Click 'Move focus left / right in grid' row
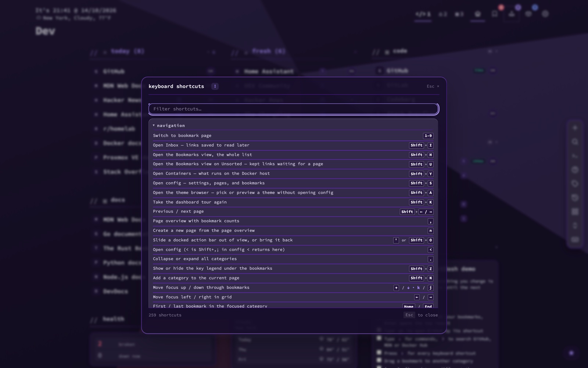The height and width of the screenshot is (368, 588). [x=293, y=297]
